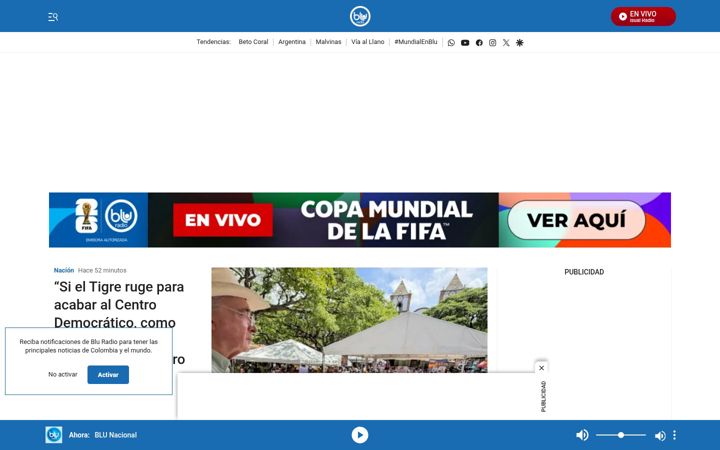This screenshot has width=720, height=450.
Task: Open the Beto Coral trending topic
Action: (253, 42)
